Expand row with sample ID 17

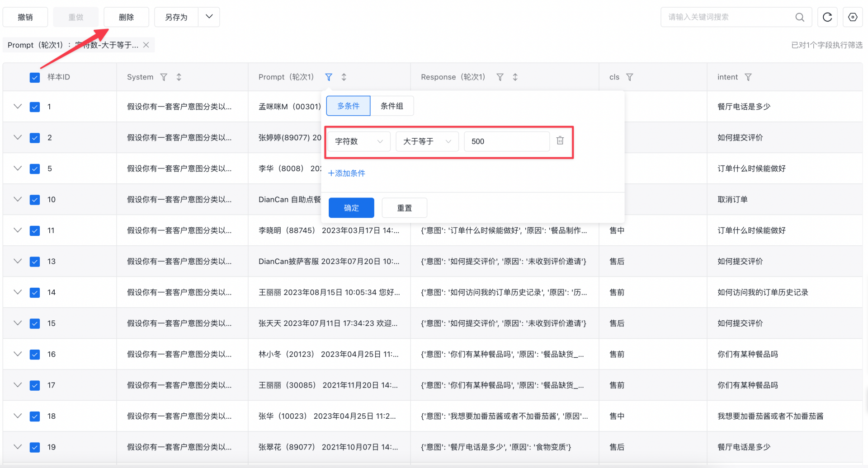coord(18,385)
